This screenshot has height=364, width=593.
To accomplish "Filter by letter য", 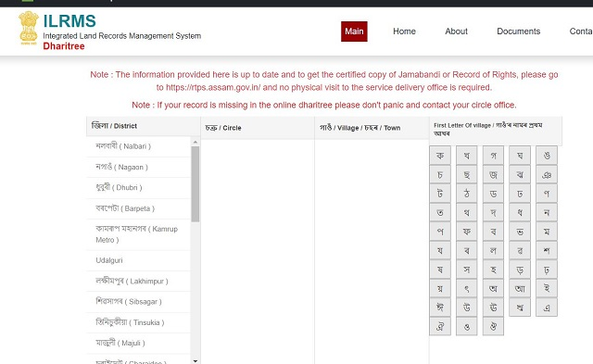I will 440,250.
